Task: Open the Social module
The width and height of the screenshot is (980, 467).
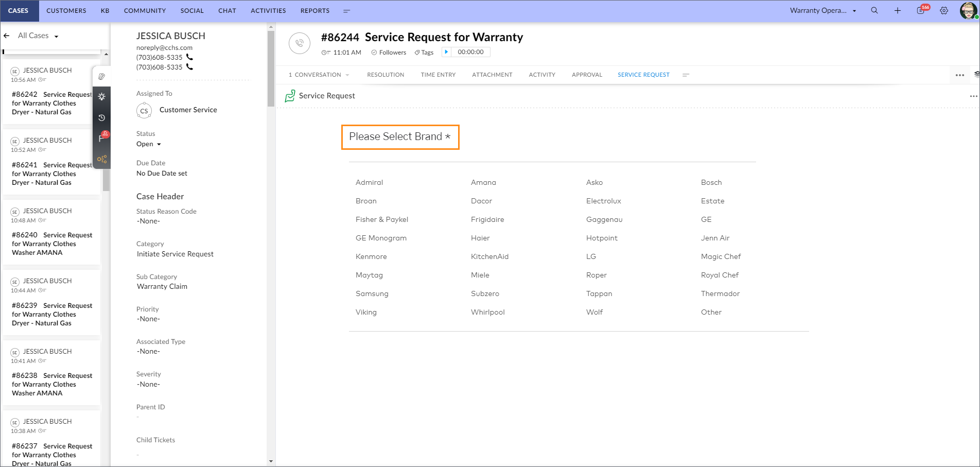Action: pyautogui.click(x=192, y=11)
